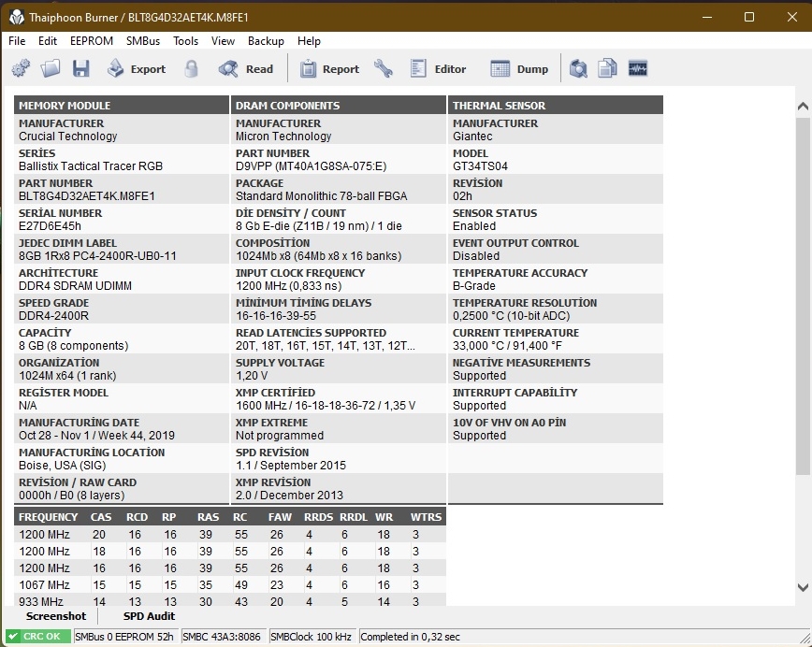Switch to the SPD Audit tab
This screenshot has width=812, height=647.
click(x=149, y=616)
